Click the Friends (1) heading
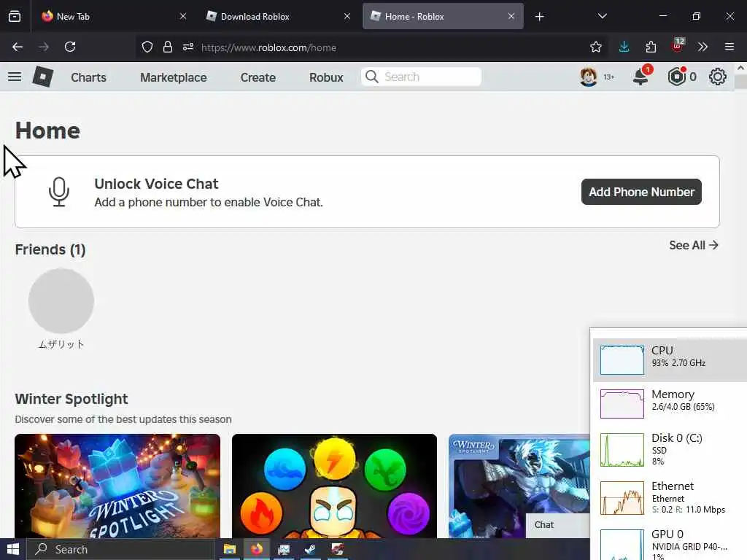 (x=50, y=249)
